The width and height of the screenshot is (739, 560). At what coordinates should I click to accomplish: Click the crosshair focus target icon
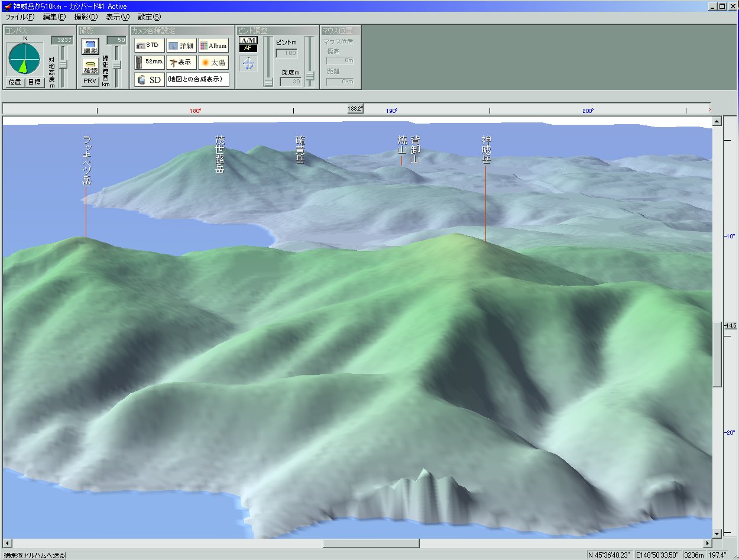[248, 64]
